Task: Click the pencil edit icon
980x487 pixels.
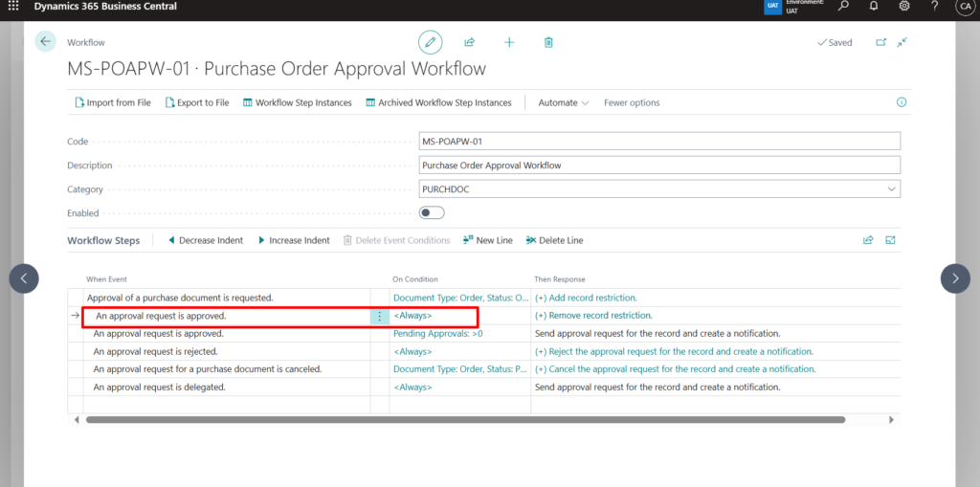Action: [x=430, y=42]
